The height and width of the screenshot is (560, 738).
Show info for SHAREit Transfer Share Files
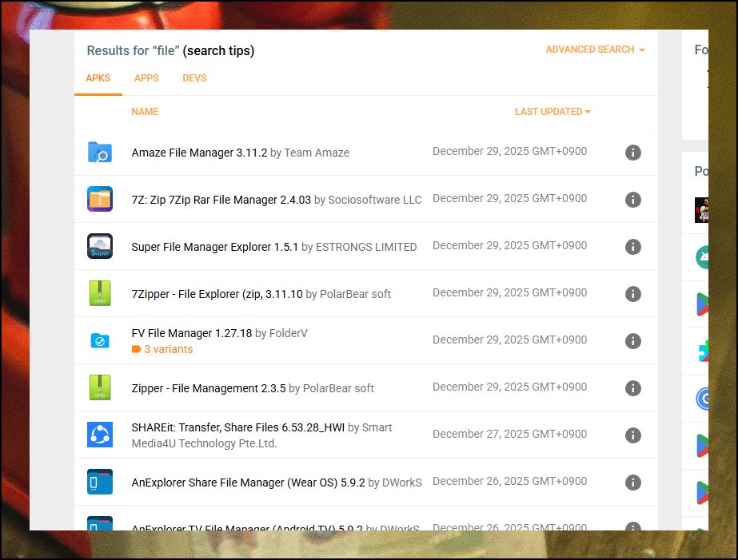coord(633,435)
